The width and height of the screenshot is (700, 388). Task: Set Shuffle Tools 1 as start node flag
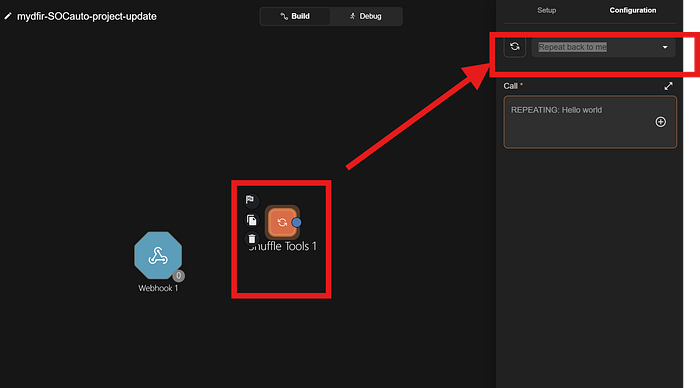click(x=250, y=200)
